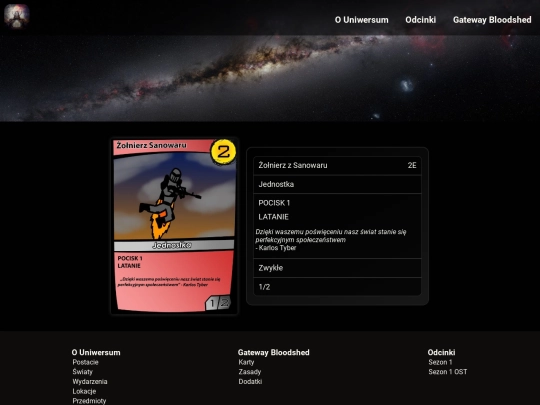Select the Jednostka type row
The image size is (540, 405).
point(337,184)
